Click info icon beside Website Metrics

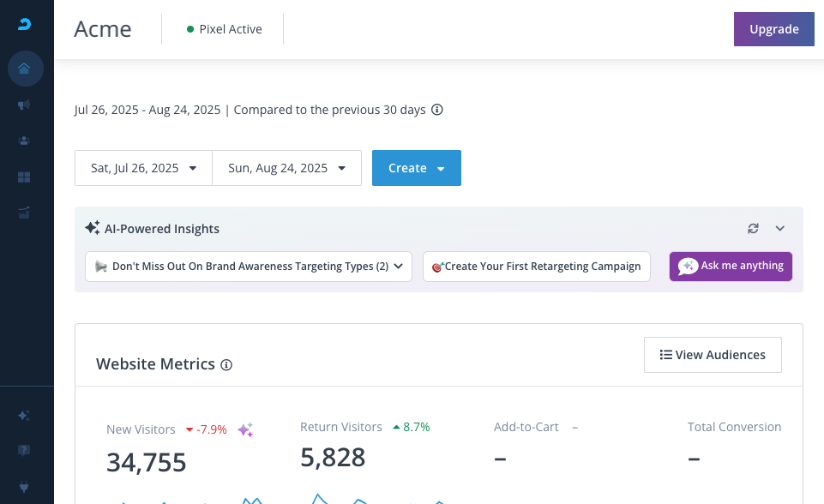(226, 365)
